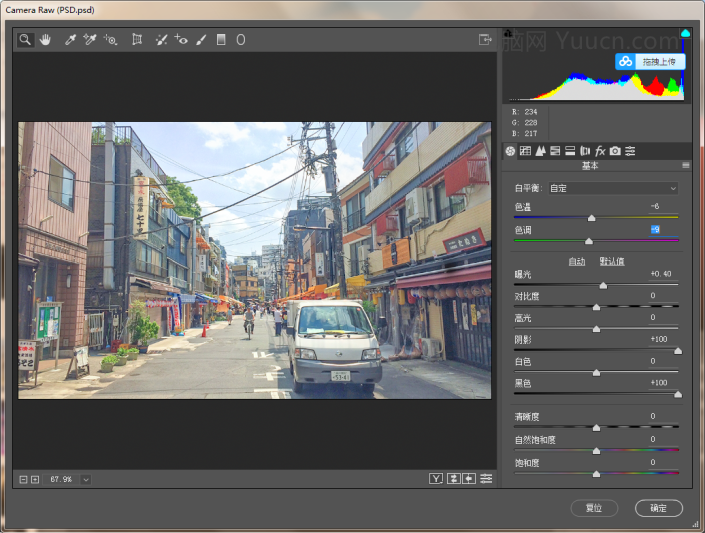Open the zoom level dropdown
The image size is (705, 533).
click(86, 480)
